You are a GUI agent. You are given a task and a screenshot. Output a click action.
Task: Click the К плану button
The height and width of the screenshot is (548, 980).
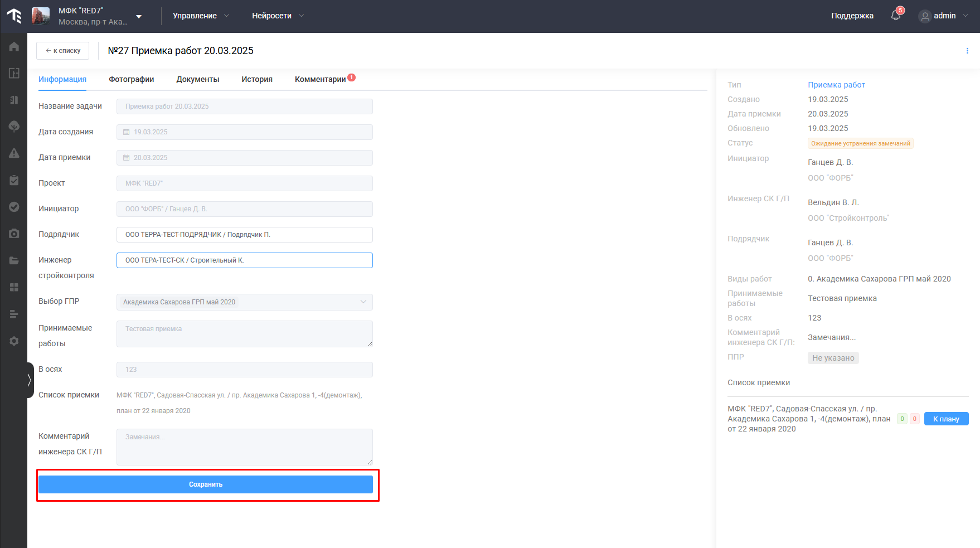(x=946, y=419)
